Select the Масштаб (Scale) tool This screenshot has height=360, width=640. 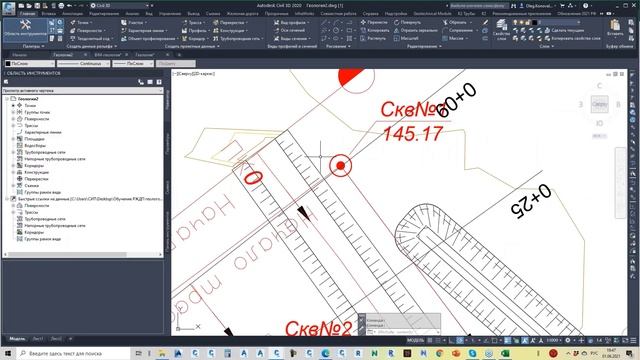[x=406, y=38]
